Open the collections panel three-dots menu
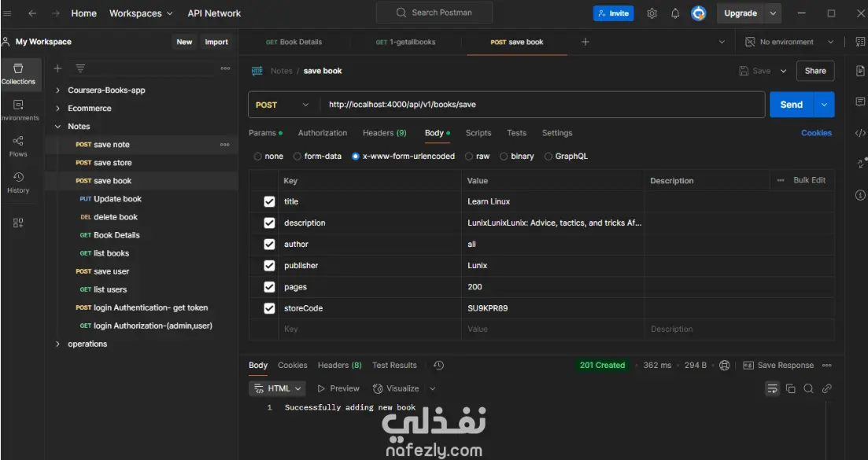The height and width of the screenshot is (460, 868). pyautogui.click(x=225, y=68)
